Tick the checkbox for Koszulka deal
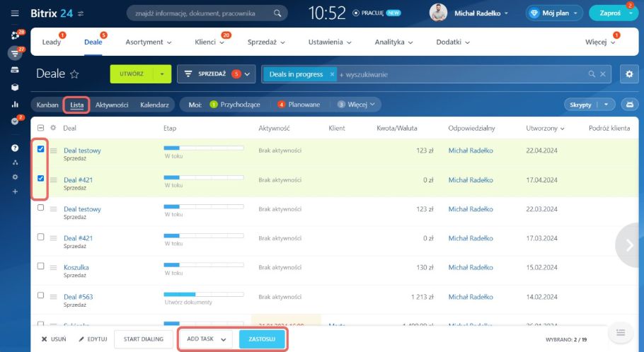The width and height of the screenshot is (644, 352). click(40, 266)
